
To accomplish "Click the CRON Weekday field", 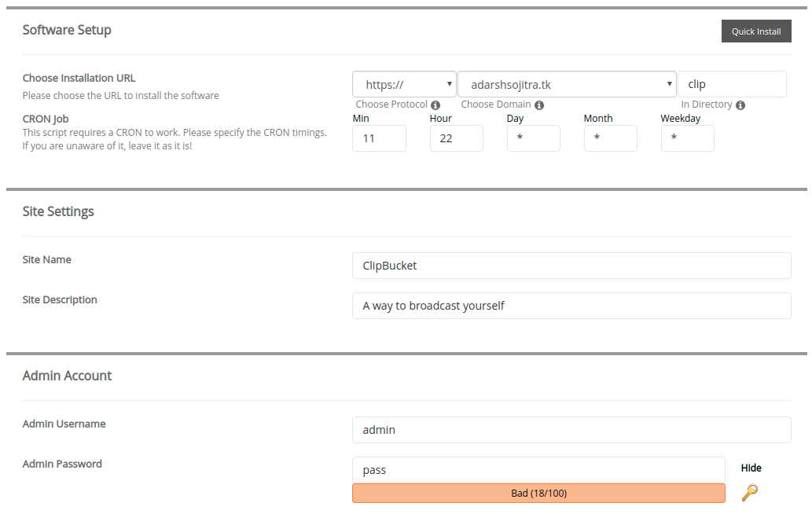I will tap(688, 138).
